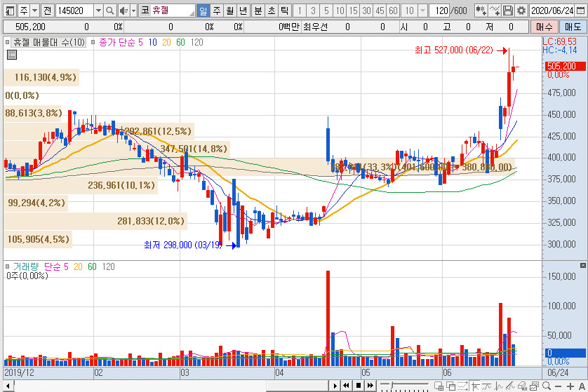
Task: Select the 월 monthly chart tab
Action: 230,11
